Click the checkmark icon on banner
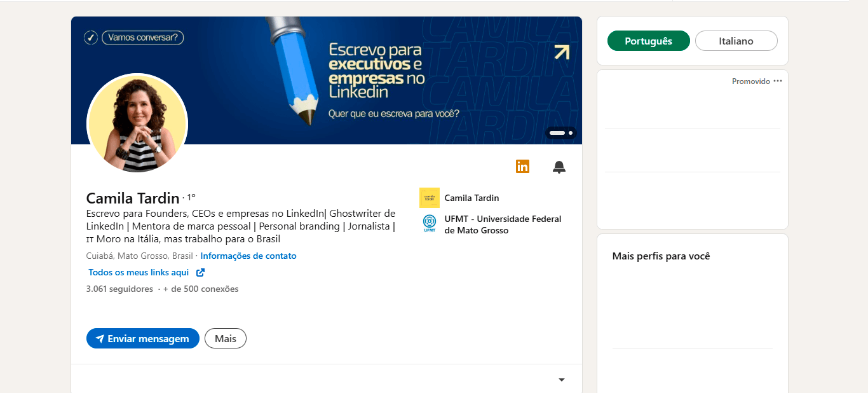The height and width of the screenshot is (393, 868). pyautogui.click(x=91, y=38)
